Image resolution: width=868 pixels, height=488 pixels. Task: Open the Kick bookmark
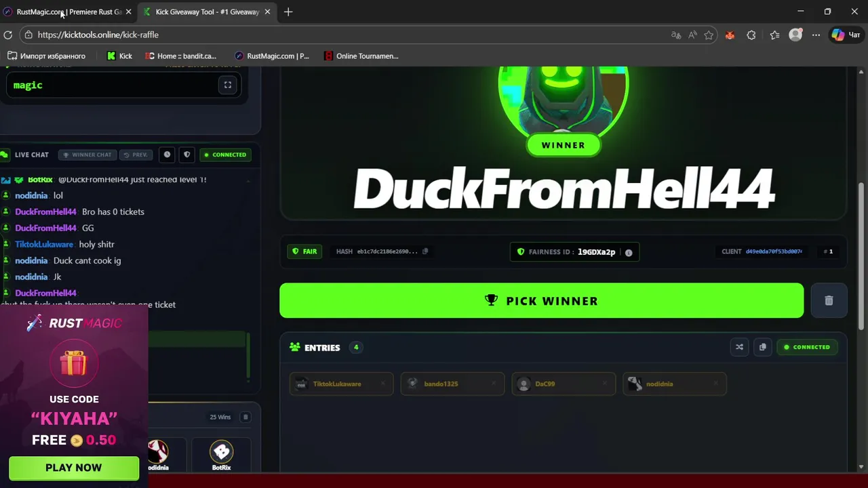[119, 56]
